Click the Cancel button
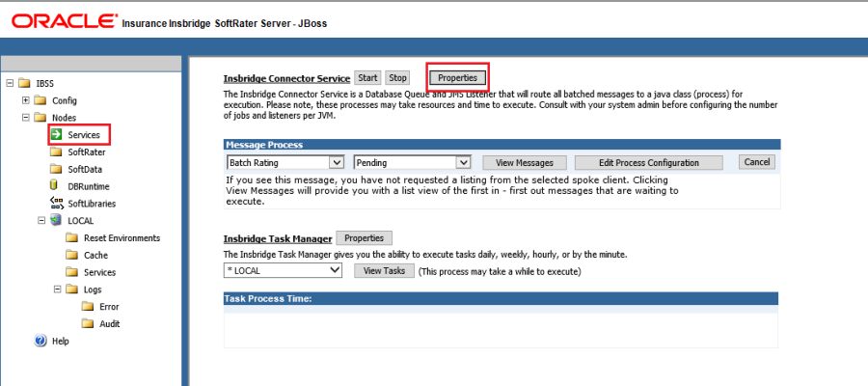Image resolution: width=868 pixels, height=386 pixels. (757, 162)
